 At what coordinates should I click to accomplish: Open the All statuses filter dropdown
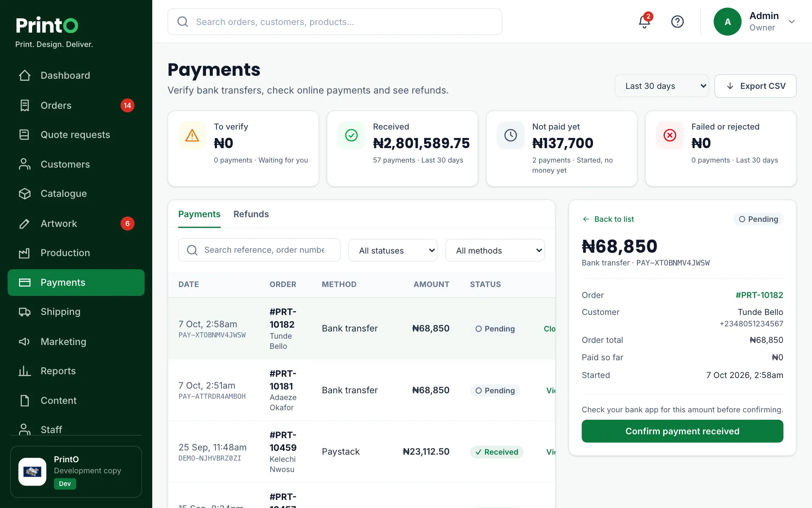tap(393, 250)
